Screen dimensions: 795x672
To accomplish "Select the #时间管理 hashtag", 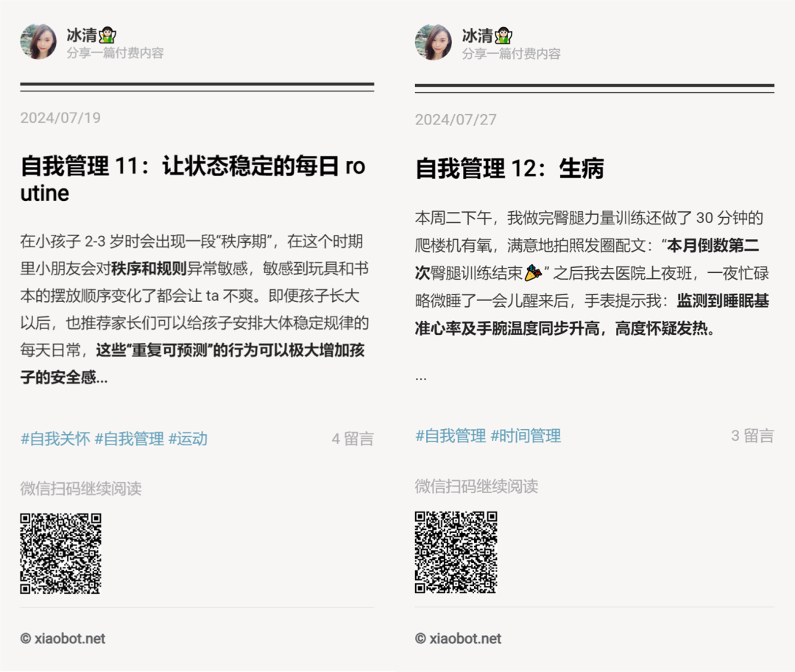I will (526, 436).
